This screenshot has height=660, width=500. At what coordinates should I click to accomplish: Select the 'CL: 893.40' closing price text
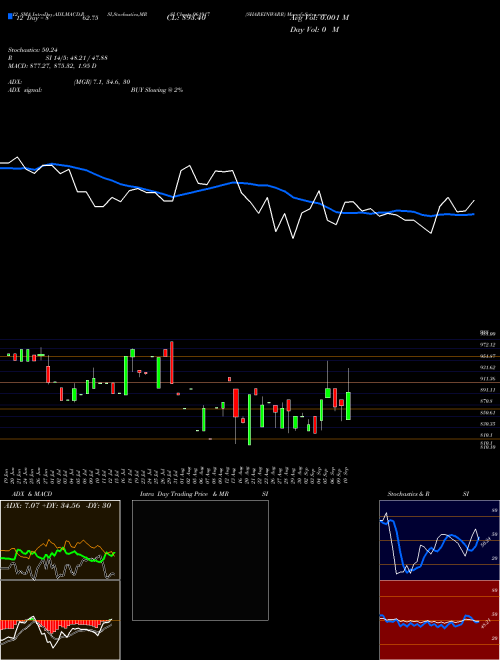click(x=186, y=18)
